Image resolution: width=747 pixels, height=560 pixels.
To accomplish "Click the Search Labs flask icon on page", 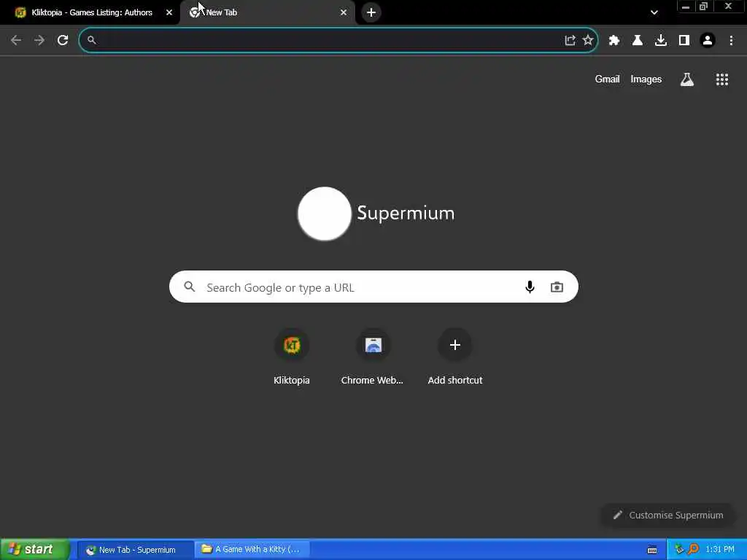I will 686,79.
